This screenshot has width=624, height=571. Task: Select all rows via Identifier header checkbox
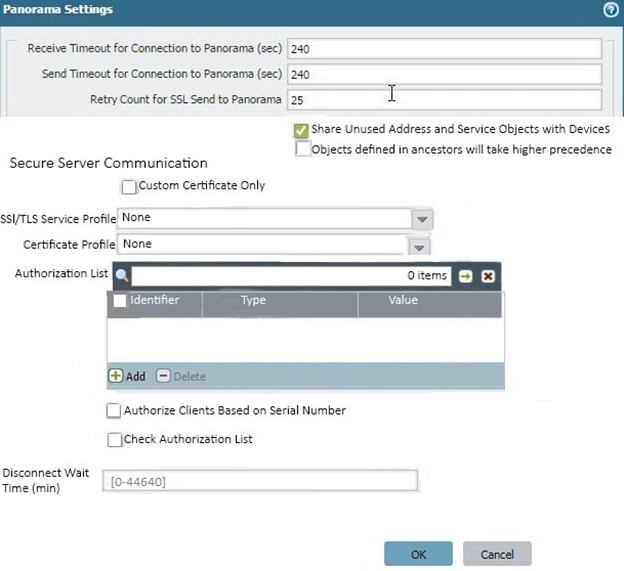click(x=120, y=300)
